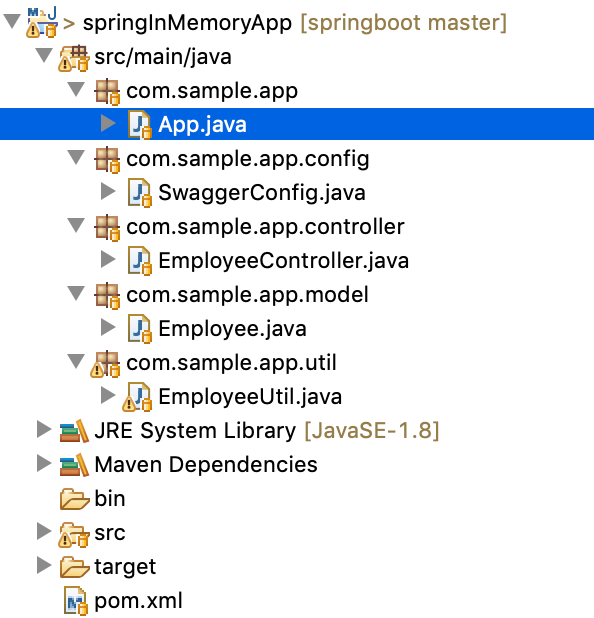Expand the Employee.java file node

(108, 327)
